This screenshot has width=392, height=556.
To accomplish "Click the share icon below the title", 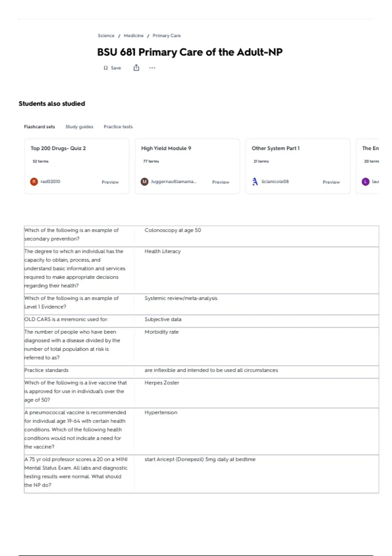I will point(136,68).
